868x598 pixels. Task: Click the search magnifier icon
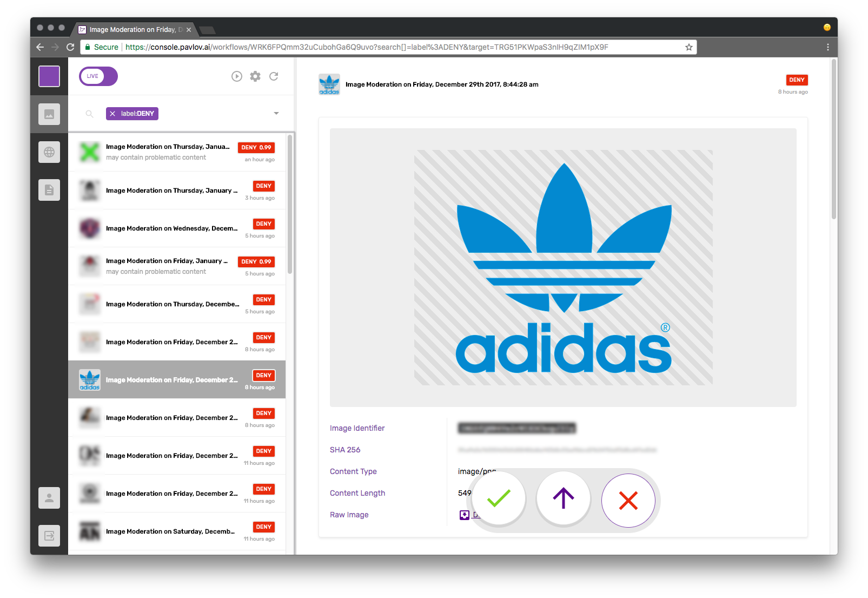click(90, 114)
